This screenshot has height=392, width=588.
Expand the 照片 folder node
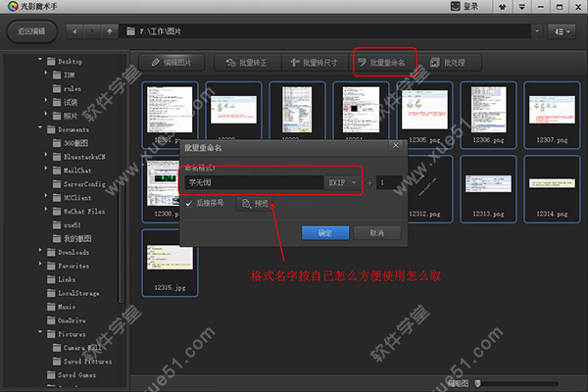coord(46,114)
